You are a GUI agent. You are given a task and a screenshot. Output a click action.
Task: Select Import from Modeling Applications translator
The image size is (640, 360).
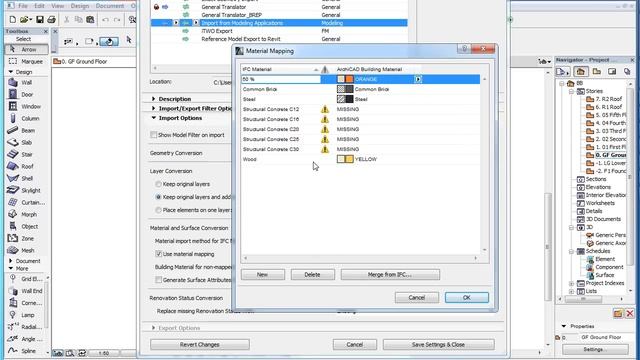[279, 23]
